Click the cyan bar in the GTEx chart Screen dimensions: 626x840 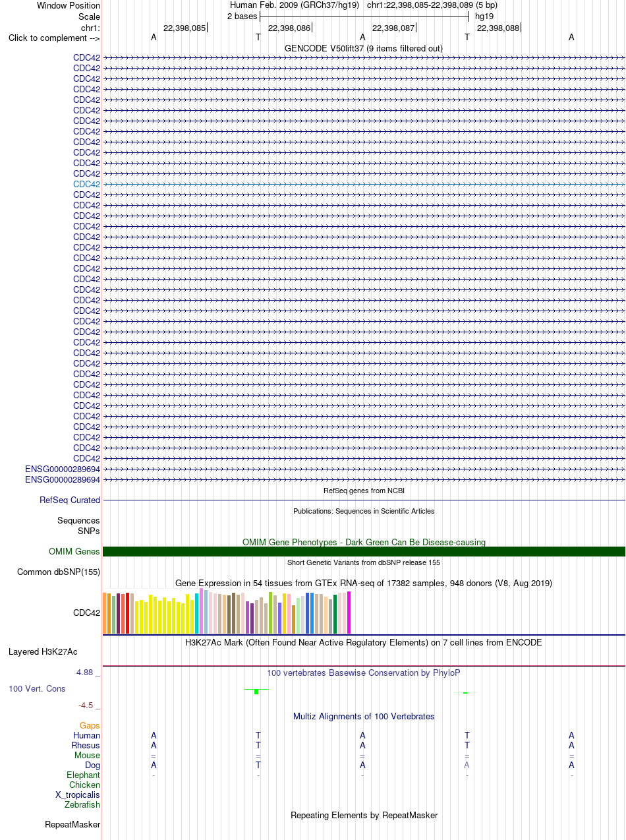click(x=197, y=613)
